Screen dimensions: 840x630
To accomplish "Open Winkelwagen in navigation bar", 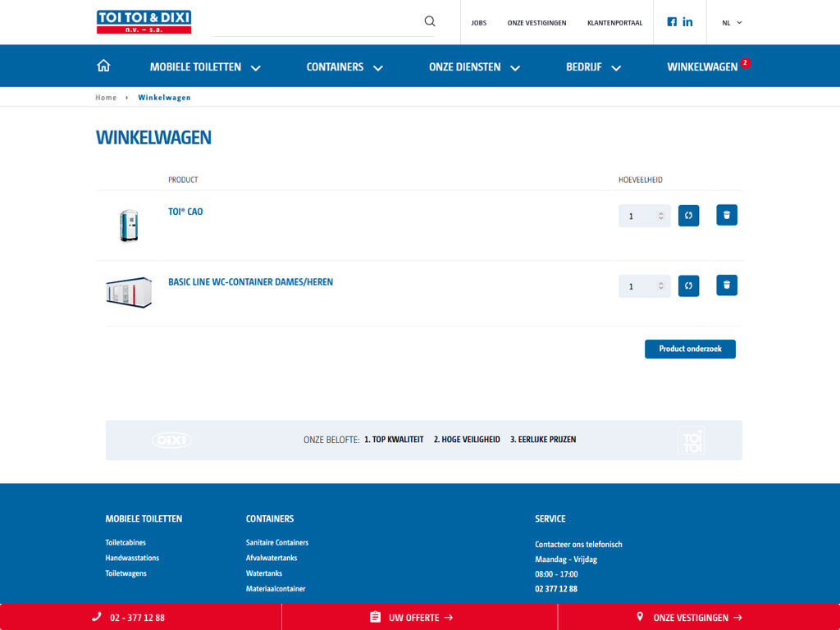I will (x=702, y=67).
